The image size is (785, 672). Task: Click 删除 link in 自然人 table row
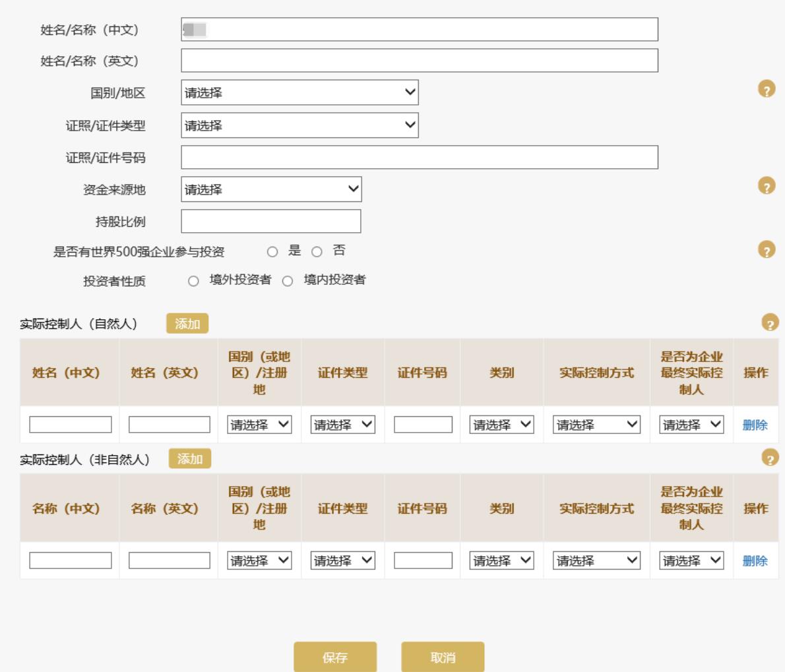(x=755, y=425)
